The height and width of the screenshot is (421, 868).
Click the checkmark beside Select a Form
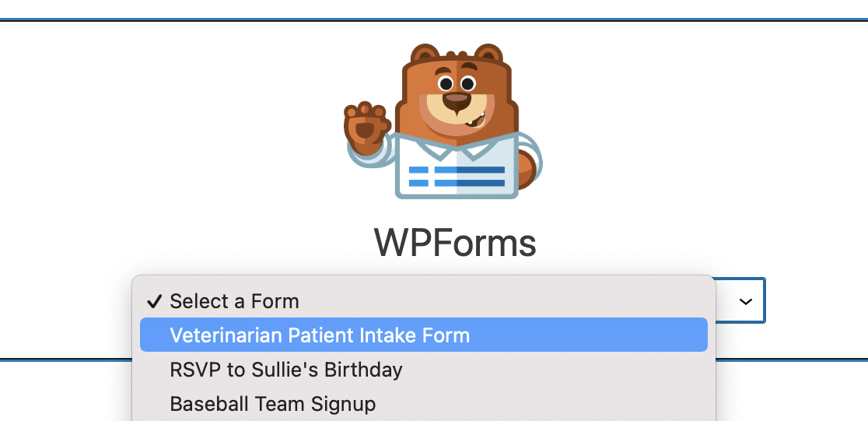click(x=154, y=301)
